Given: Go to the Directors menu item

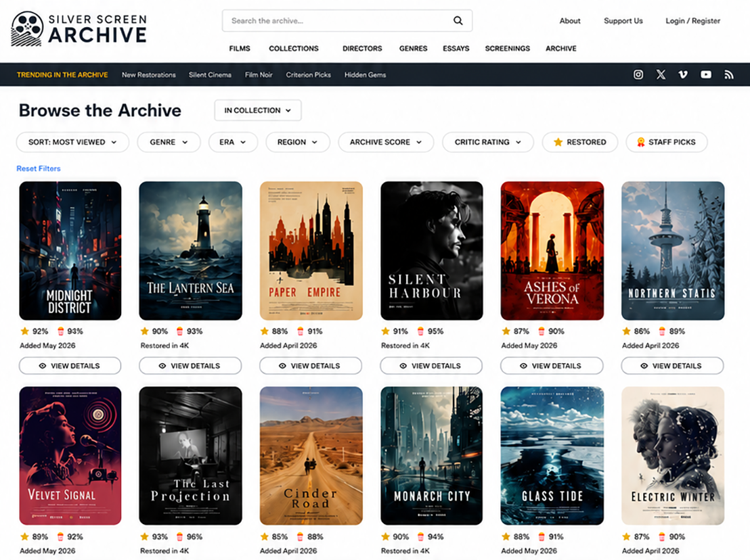Looking at the screenshot, I should click(x=362, y=48).
